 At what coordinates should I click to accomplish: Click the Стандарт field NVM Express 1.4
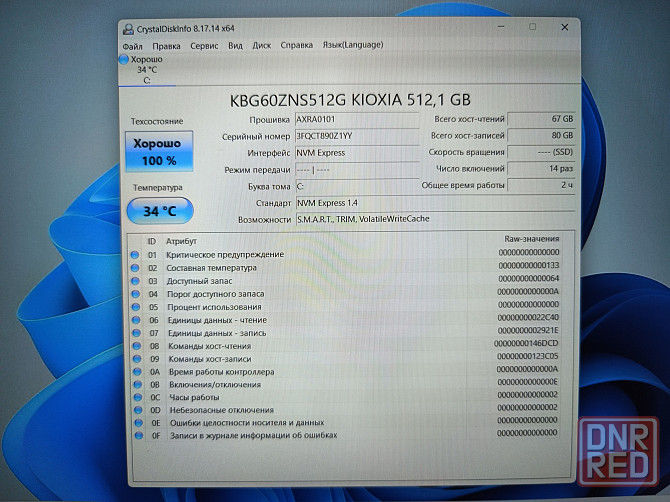pos(435,203)
